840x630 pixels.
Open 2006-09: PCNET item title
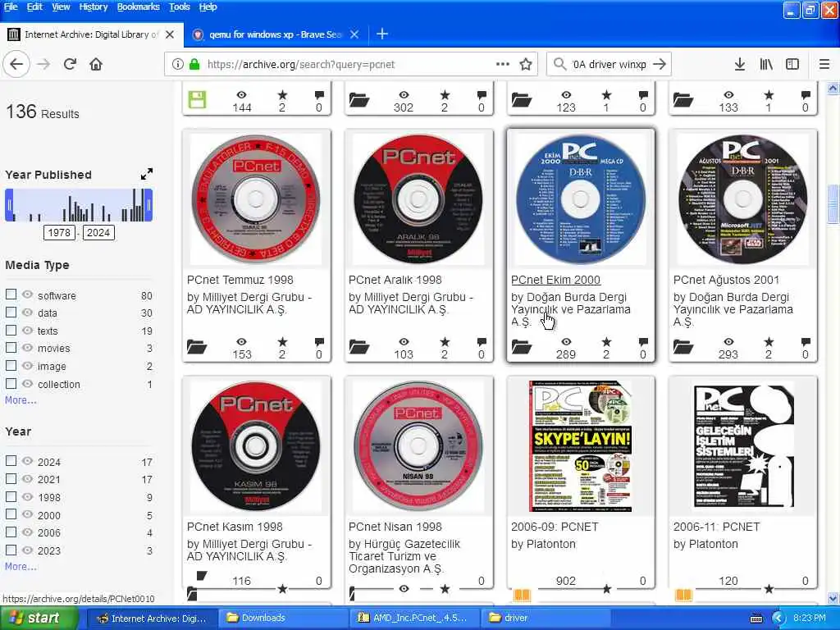click(x=555, y=527)
